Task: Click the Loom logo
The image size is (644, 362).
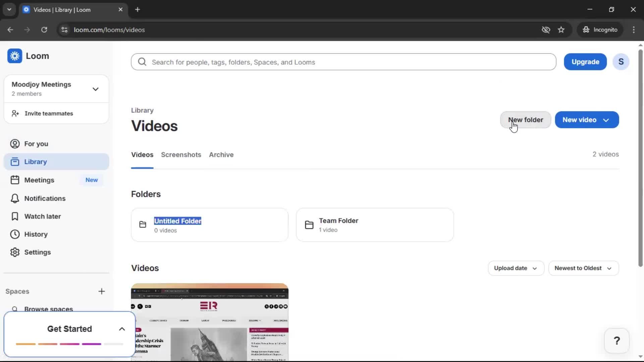Action: click(15, 56)
